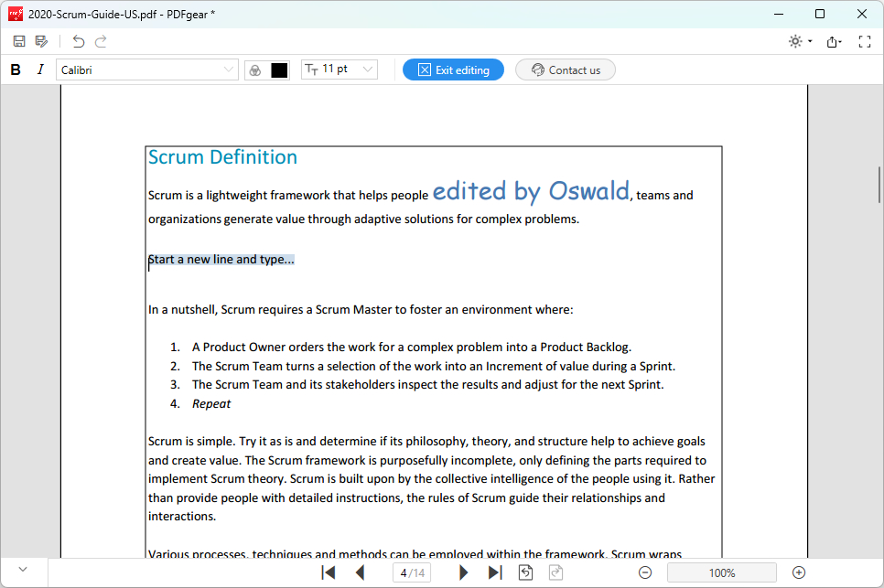884x588 pixels.
Task: Click the Save icon
Action: (19, 41)
